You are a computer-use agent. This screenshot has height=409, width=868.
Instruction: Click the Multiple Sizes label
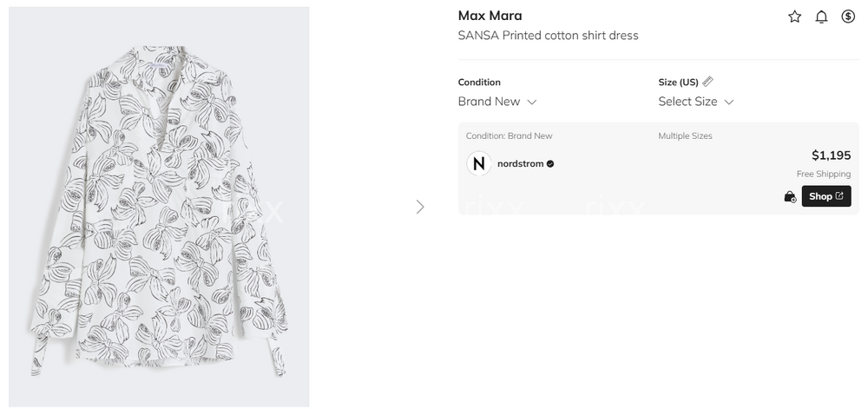point(685,136)
